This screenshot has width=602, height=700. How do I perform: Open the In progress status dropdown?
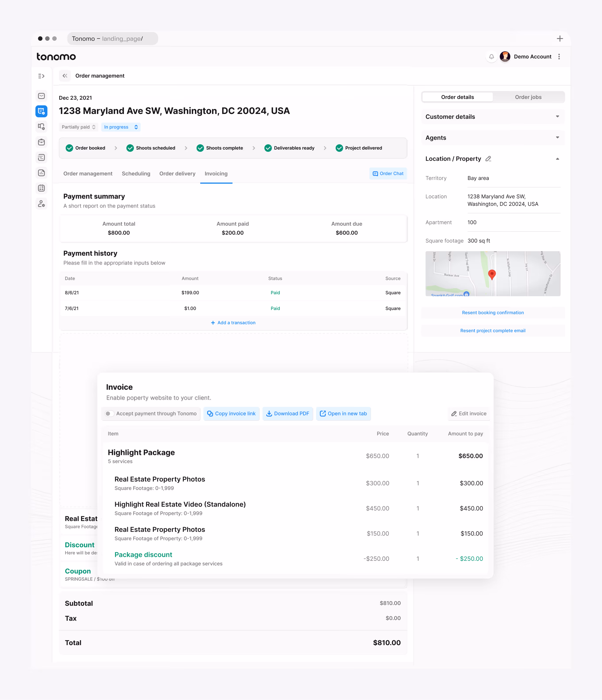121,127
